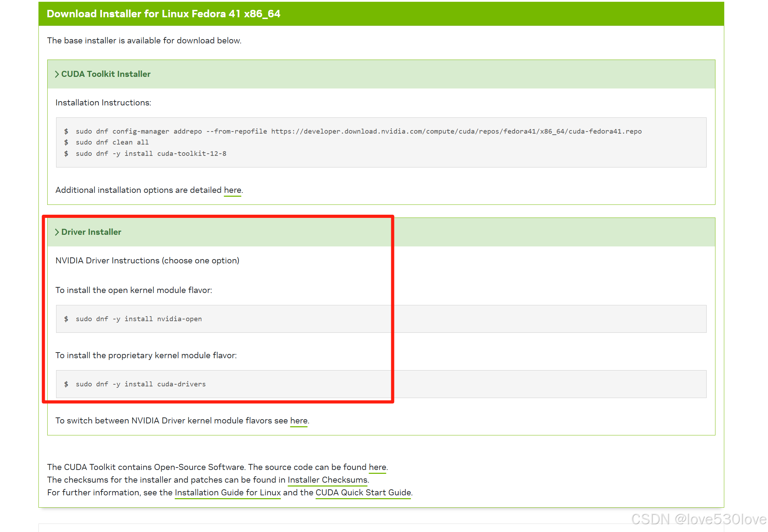
Task: Click the 'Installation Instructions:' label
Action: click(x=103, y=103)
